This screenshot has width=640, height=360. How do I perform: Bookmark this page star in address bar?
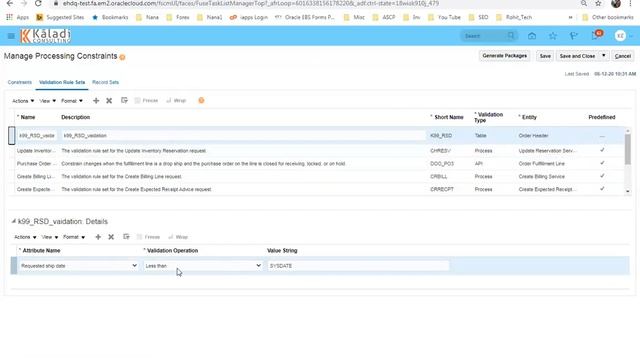pyautogui.click(x=598, y=4)
